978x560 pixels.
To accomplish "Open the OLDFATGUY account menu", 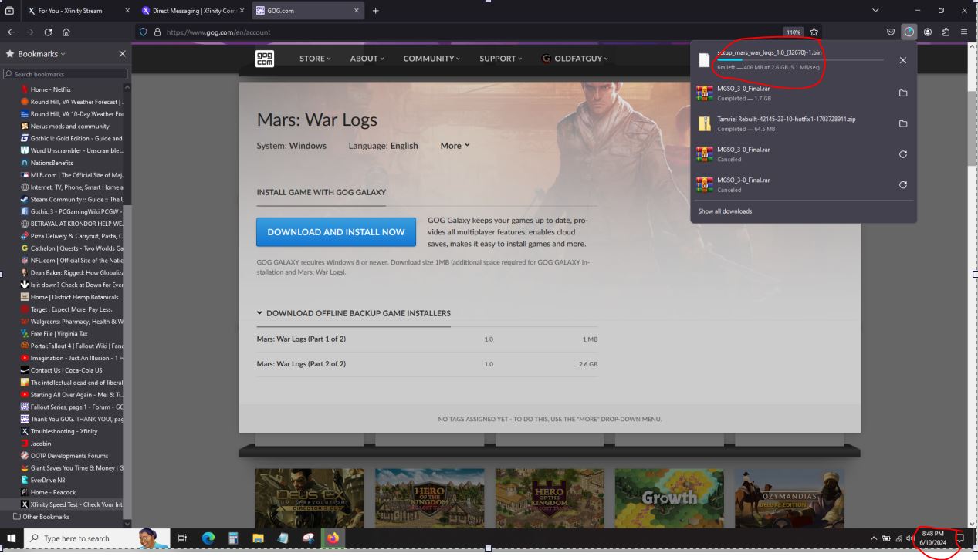I will tap(576, 59).
